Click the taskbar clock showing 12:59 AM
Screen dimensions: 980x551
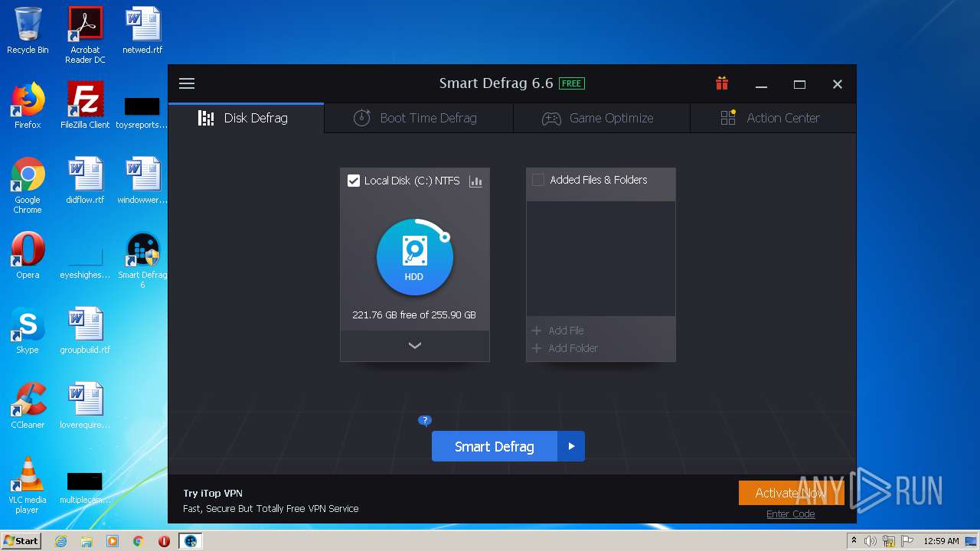941,541
